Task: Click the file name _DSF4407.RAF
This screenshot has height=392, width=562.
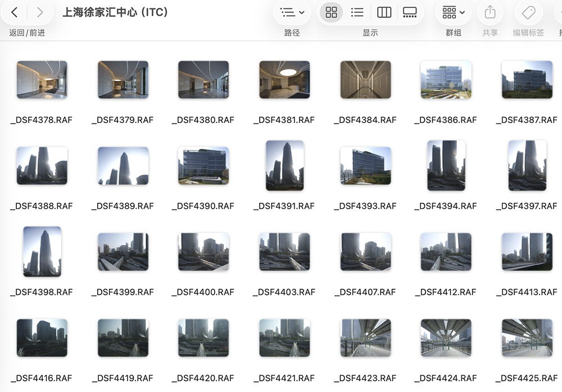Action: click(365, 292)
